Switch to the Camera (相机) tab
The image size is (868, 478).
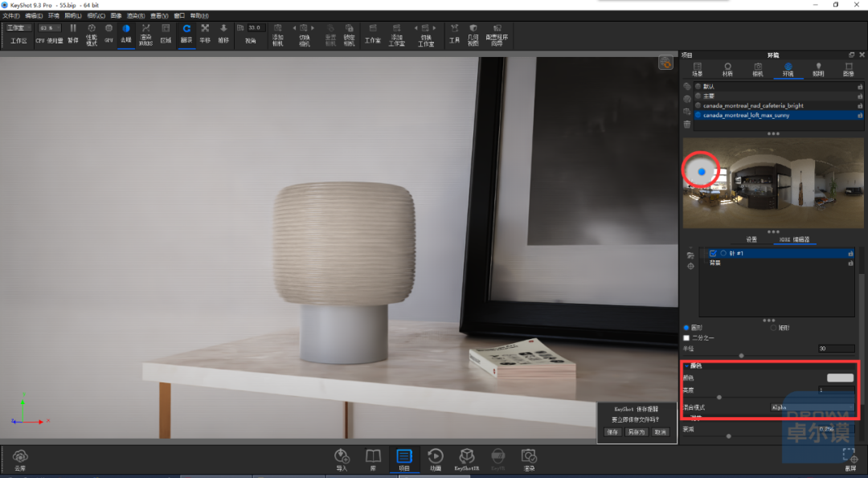click(x=758, y=70)
